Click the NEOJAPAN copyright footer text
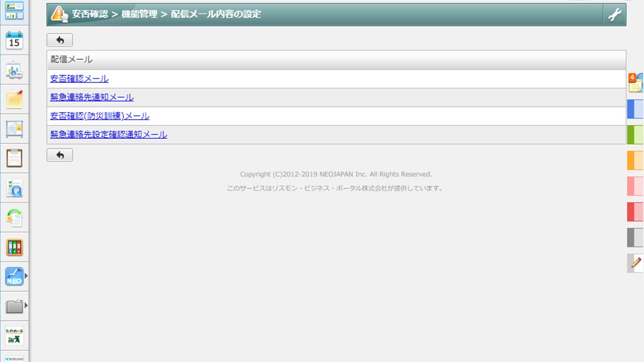Viewport: 644px width, 362px height. click(x=336, y=174)
